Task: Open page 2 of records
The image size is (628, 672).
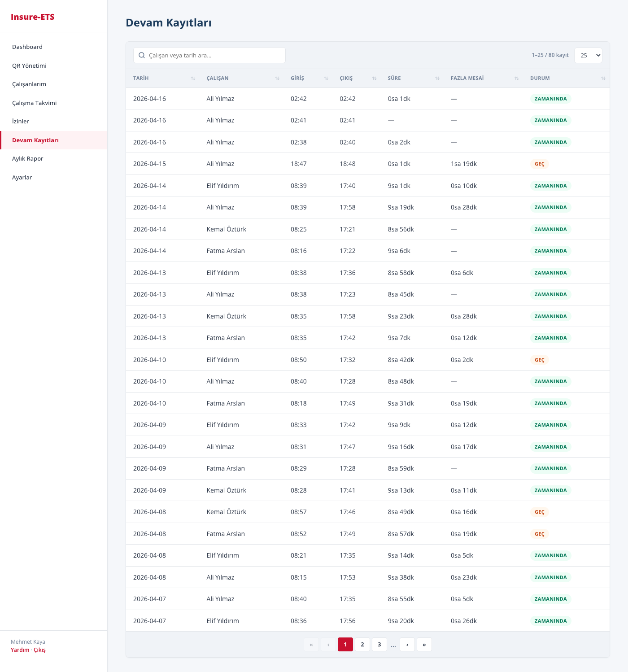Action: 362,645
